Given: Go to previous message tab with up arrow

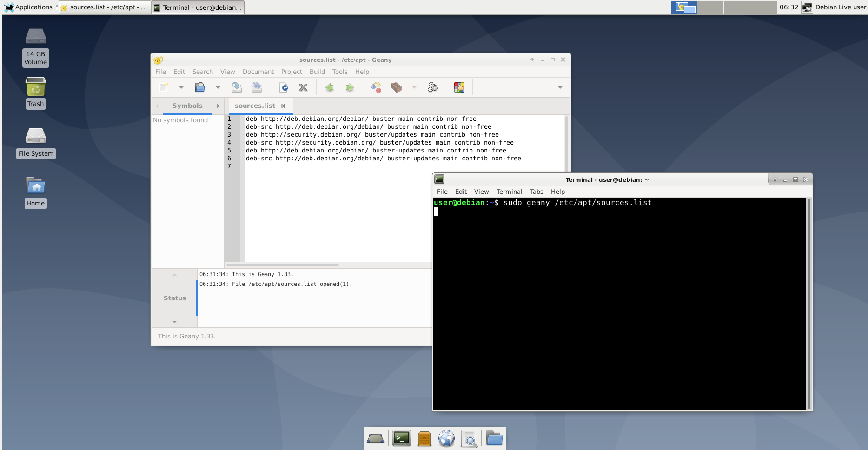Looking at the screenshot, I should pos(174,275).
